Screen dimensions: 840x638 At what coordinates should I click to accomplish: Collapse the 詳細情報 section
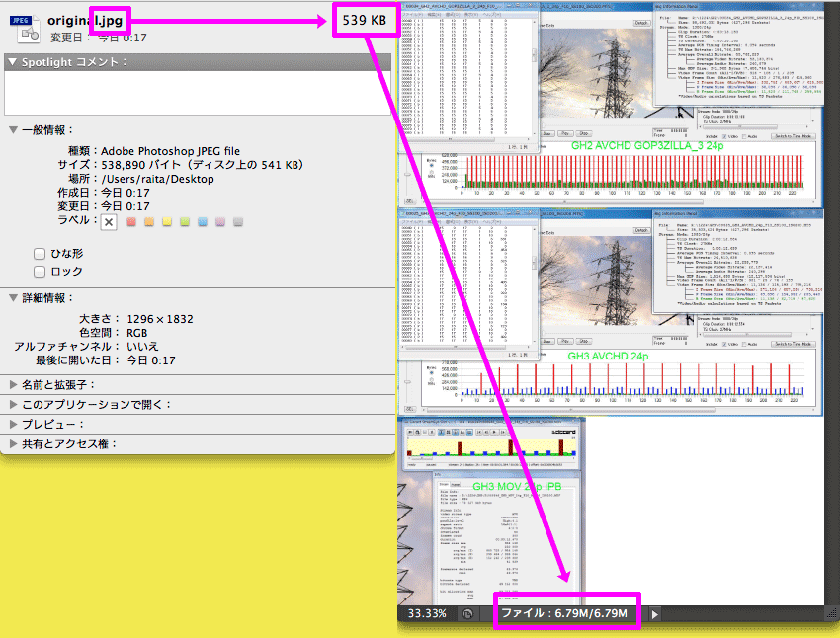point(12,298)
